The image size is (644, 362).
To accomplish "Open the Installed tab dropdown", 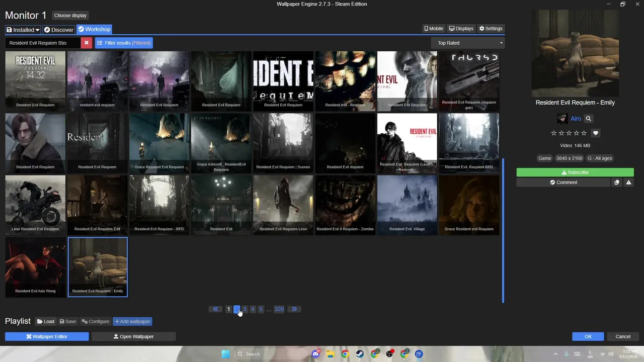I will [23, 30].
